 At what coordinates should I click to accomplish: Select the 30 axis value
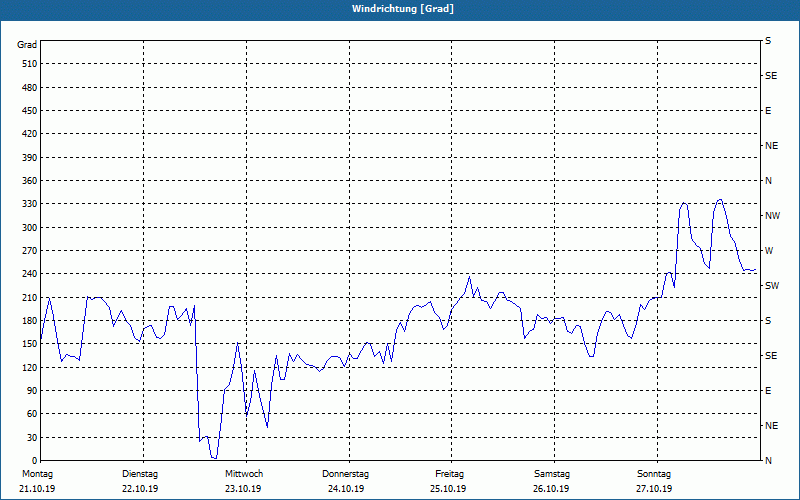[32, 437]
